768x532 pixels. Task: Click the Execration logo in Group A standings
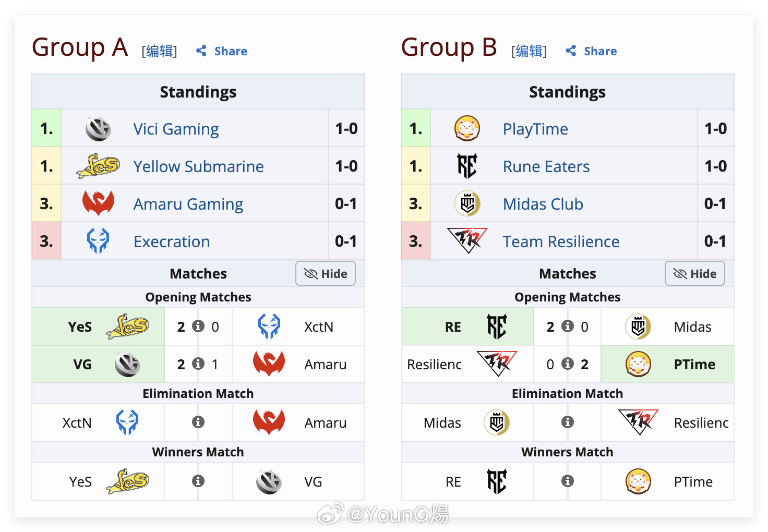pyautogui.click(x=98, y=241)
